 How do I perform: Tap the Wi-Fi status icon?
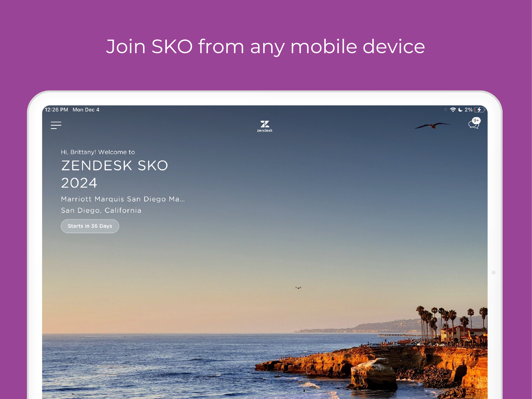click(x=453, y=110)
